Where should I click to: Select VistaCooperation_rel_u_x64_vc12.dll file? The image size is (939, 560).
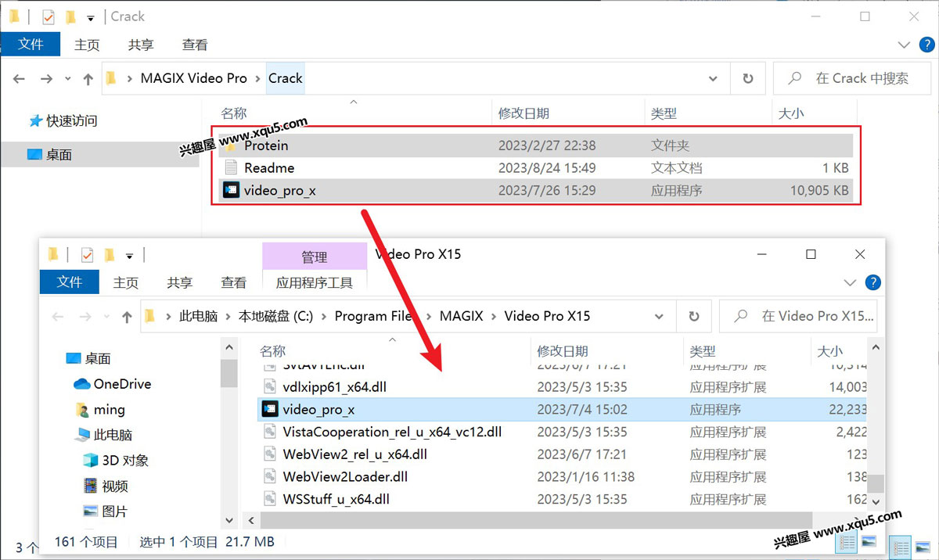tap(563, 432)
